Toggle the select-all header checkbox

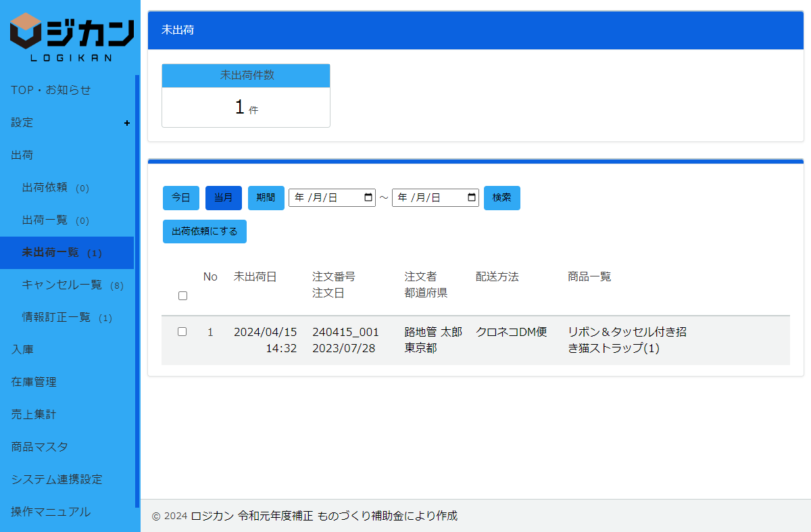click(x=182, y=296)
